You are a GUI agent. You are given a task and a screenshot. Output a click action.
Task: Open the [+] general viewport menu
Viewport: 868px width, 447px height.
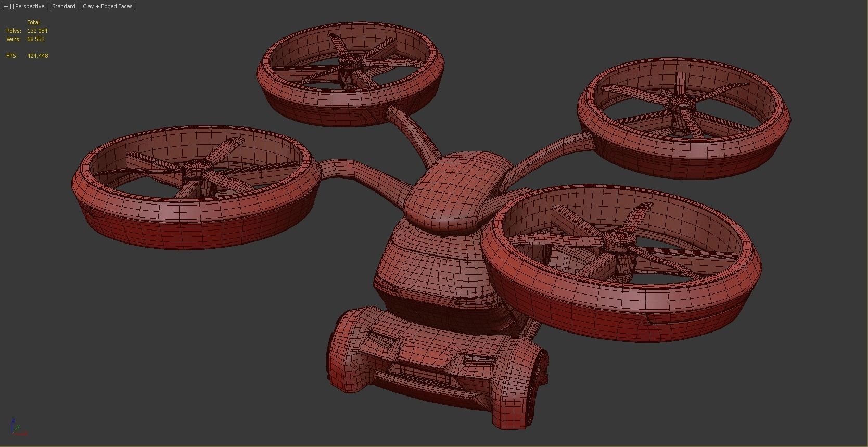6,6
